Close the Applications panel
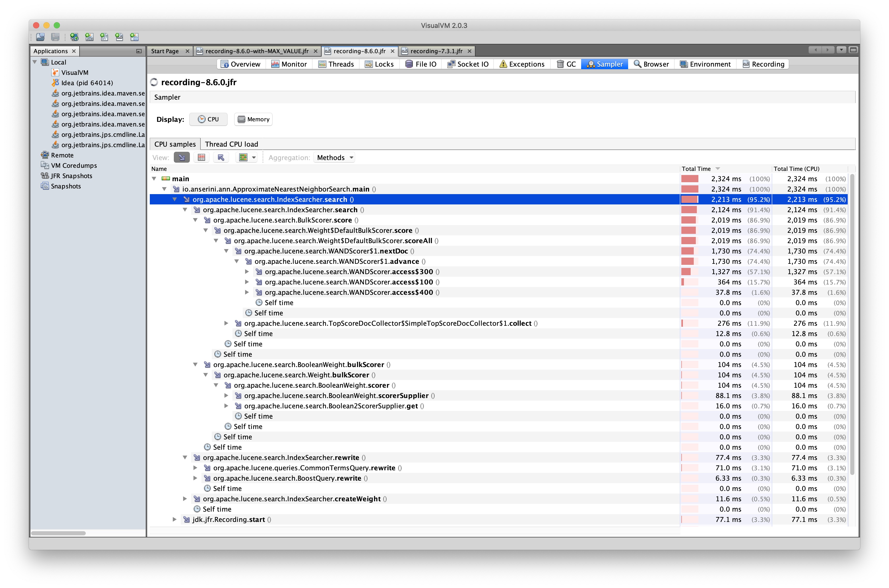The width and height of the screenshot is (889, 588). click(74, 51)
